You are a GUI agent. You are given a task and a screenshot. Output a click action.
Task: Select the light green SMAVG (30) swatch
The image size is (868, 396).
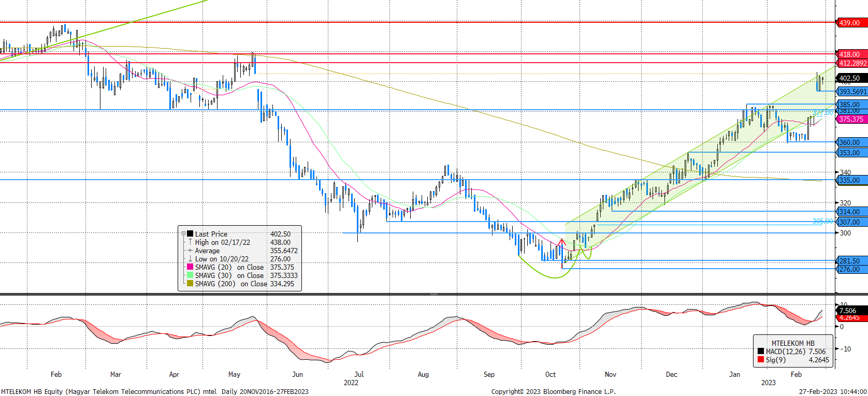190,275
